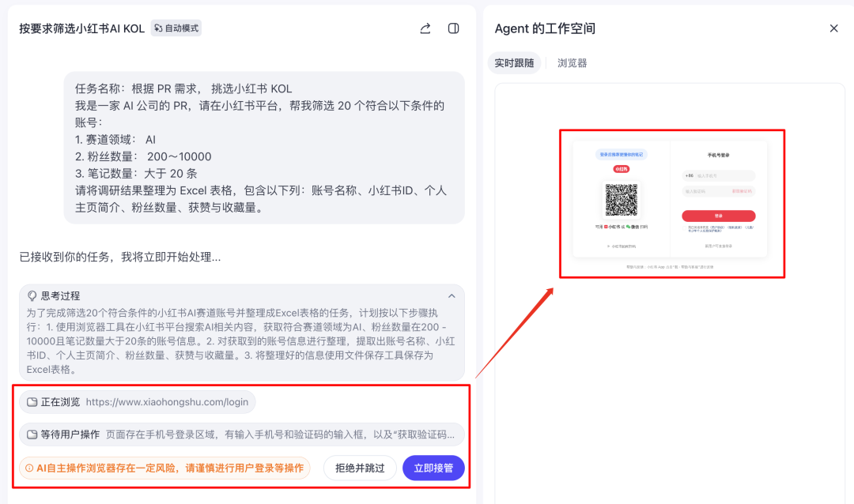Click the browser icon beside 正在浏览
The height and width of the screenshot is (504, 854).
[32, 402]
